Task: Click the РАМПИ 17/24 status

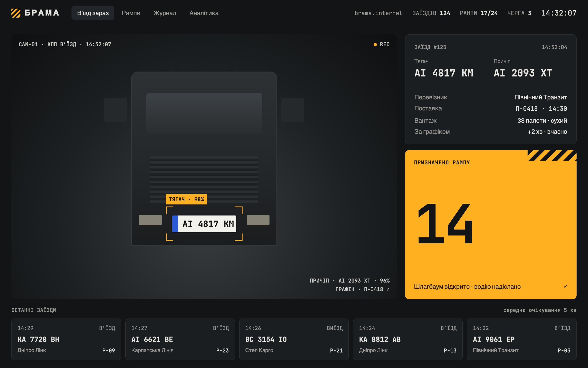Action: point(479,13)
